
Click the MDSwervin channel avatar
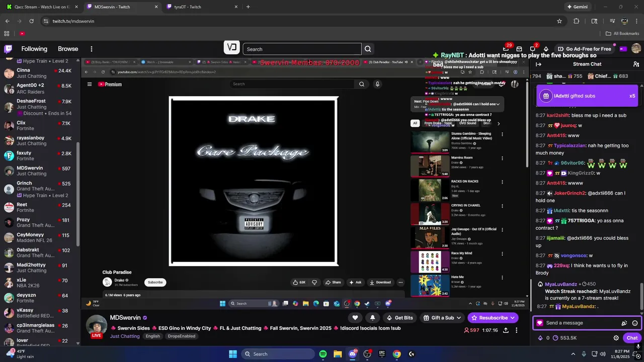coord(96,325)
